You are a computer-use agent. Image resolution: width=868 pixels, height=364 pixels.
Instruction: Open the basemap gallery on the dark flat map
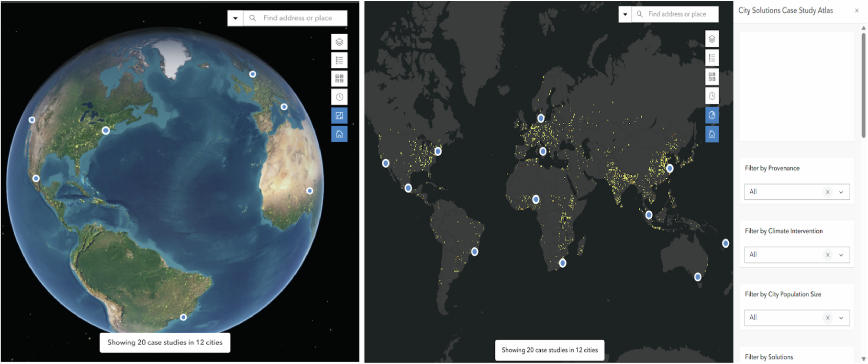[712, 77]
